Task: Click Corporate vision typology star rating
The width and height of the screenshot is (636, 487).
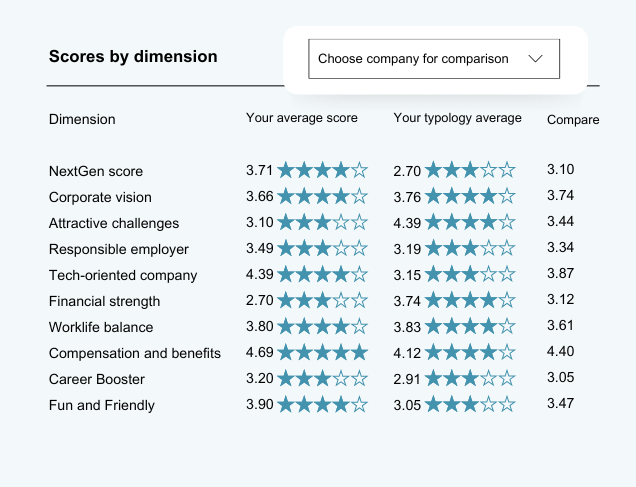Action: [470, 196]
